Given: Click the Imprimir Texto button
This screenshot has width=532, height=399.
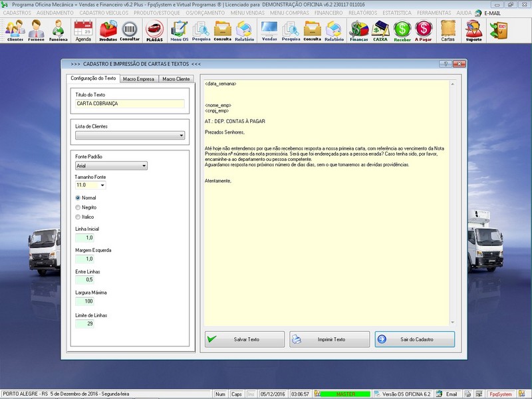Looking at the screenshot, I should click(x=329, y=339).
